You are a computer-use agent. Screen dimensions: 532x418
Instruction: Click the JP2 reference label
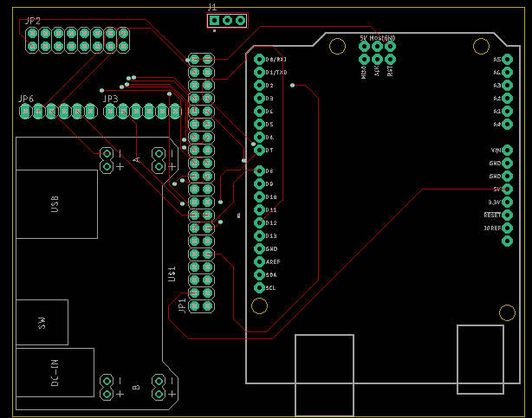pyautogui.click(x=33, y=21)
